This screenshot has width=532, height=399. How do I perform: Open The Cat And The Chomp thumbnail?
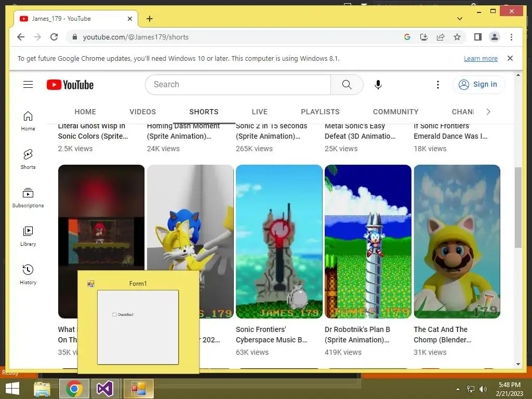point(457,242)
